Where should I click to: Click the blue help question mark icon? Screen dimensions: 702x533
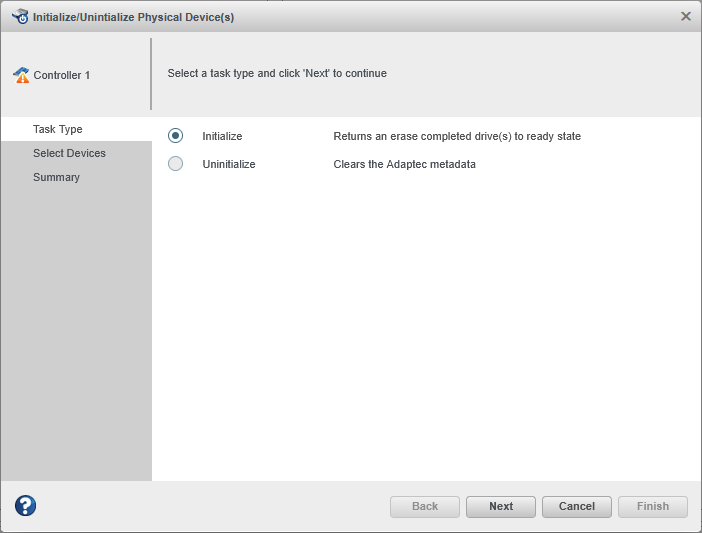pos(26,506)
